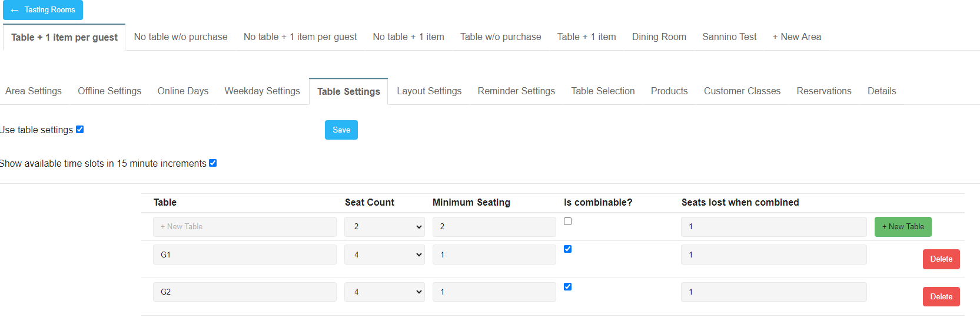980x317 pixels.
Task: Delete the G1 table row
Action: (941, 259)
